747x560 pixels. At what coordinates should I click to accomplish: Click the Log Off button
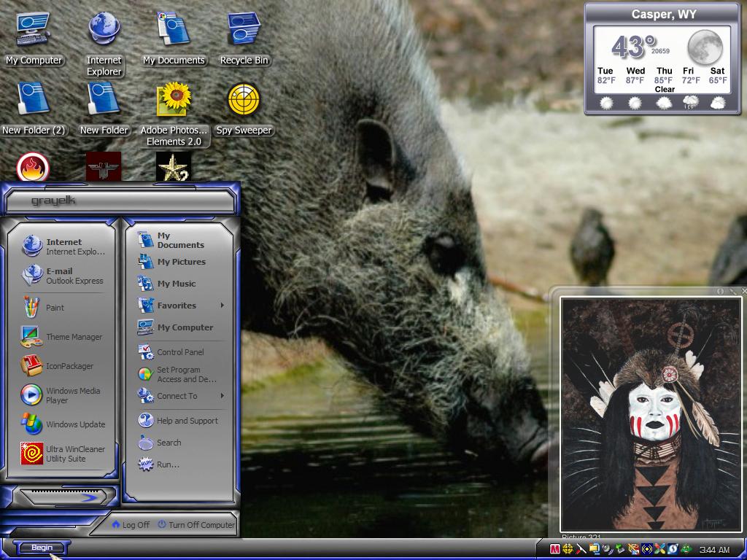[131, 524]
